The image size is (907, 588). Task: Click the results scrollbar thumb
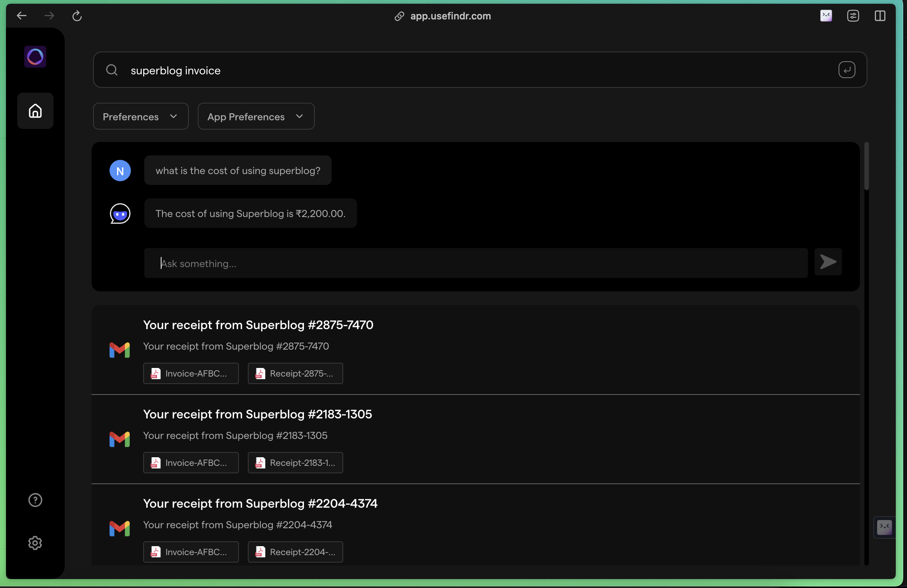(866, 166)
